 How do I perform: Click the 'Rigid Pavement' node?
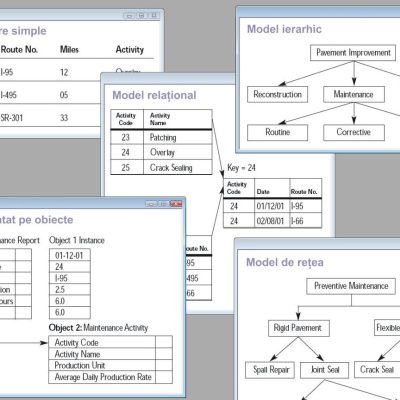coord(299,328)
